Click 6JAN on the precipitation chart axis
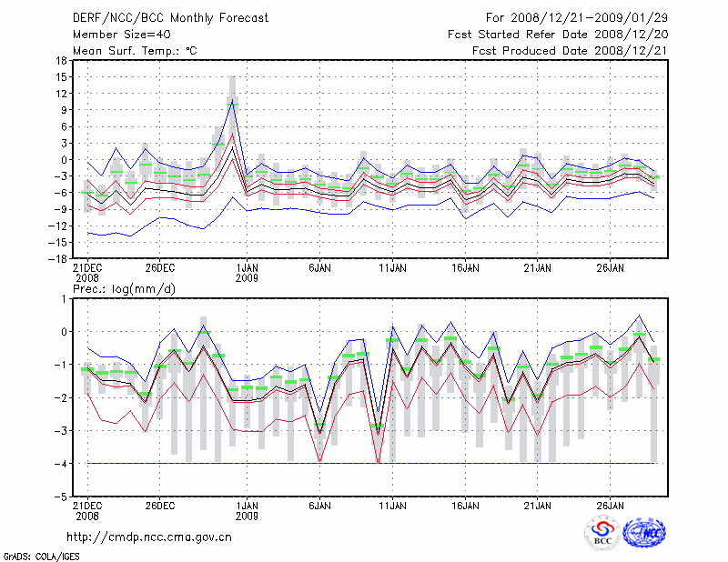This screenshot has height=562, width=728. pyautogui.click(x=319, y=505)
